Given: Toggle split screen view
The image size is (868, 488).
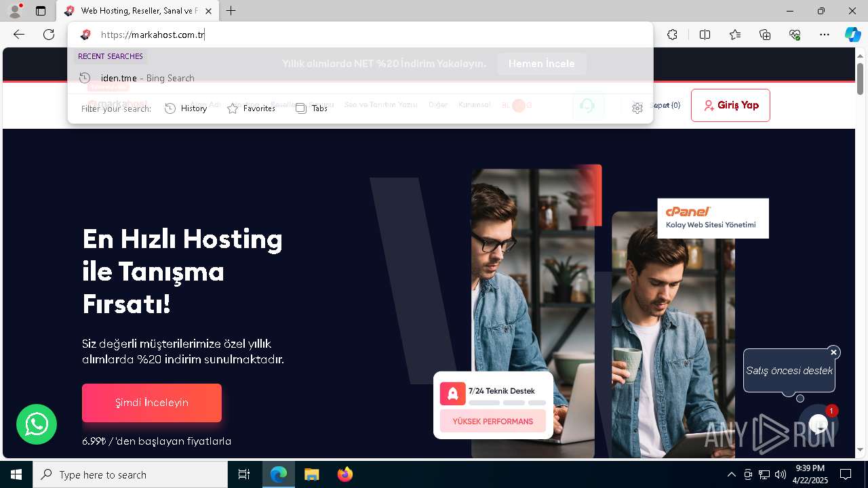Looking at the screenshot, I should click(x=705, y=35).
